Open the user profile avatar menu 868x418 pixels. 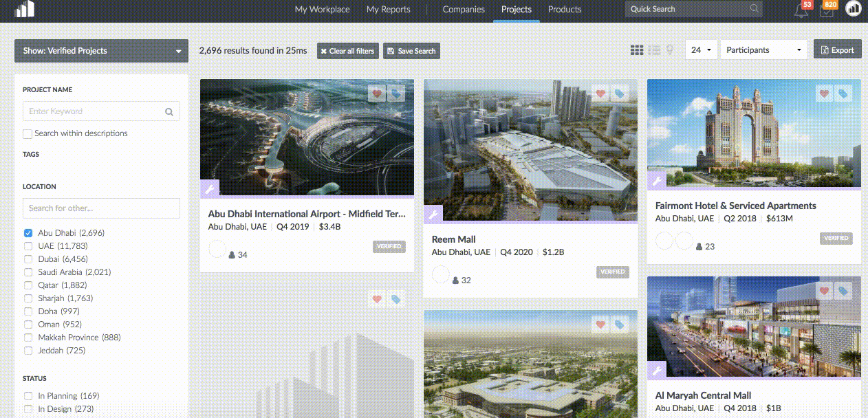(854, 9)
